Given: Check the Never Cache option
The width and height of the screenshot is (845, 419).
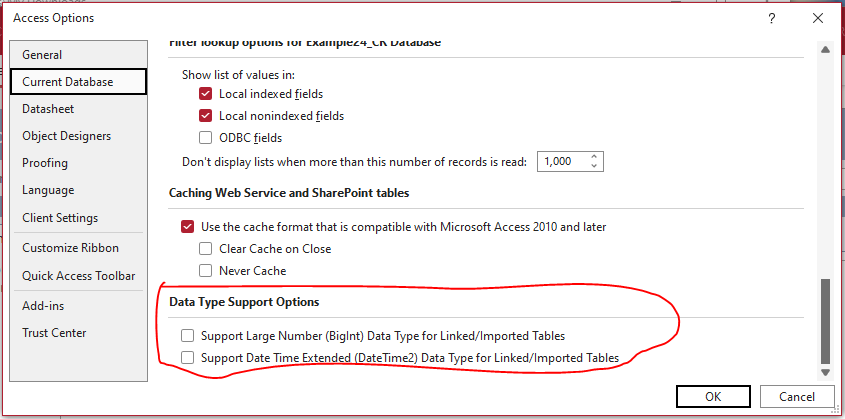Looking at the screenshot, I should tap(206, 271).
